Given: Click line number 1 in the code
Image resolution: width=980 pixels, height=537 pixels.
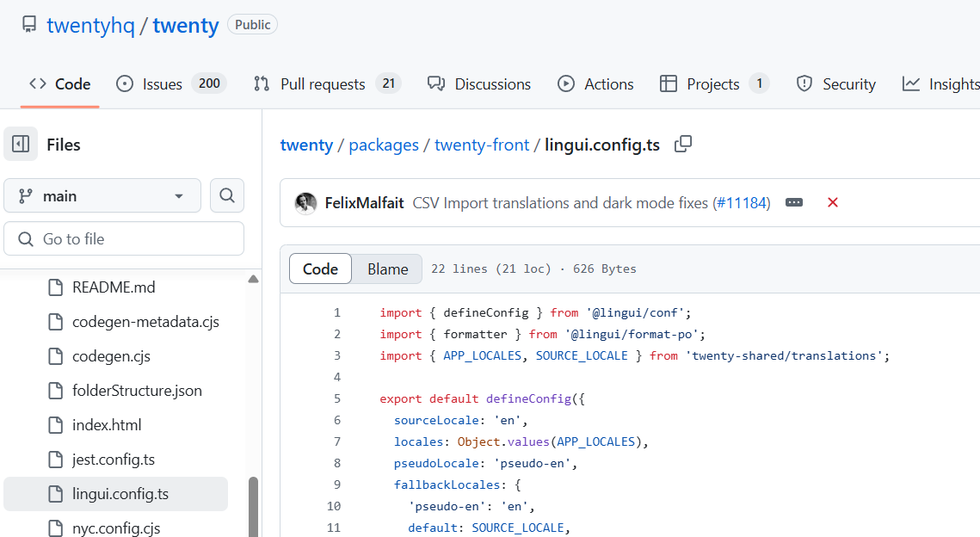Looking at the screenshot, I should coord(337,312).
